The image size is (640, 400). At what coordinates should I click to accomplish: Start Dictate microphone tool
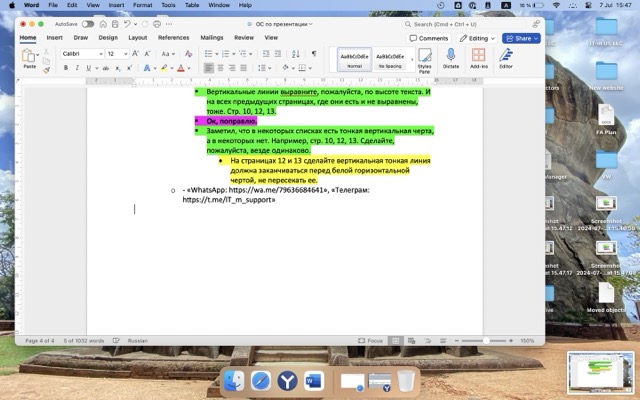click(451, 58)
